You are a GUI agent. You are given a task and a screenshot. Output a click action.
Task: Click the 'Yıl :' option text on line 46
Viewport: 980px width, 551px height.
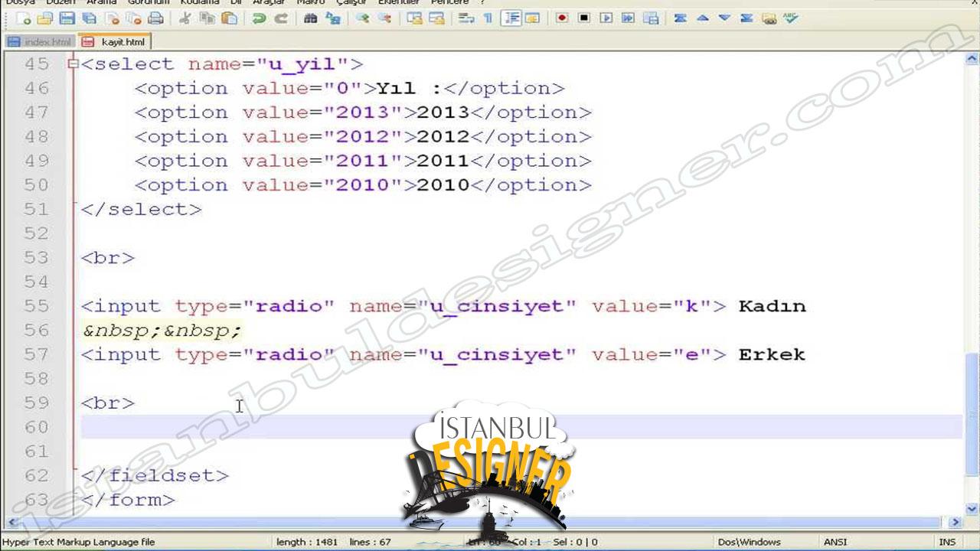pos(409,89)
